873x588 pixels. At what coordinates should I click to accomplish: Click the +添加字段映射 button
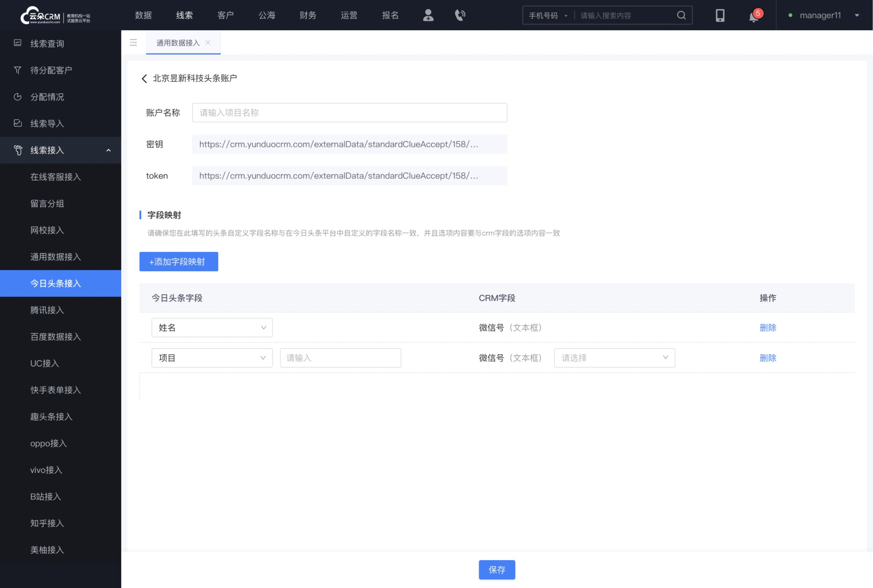pyautogui.click(x=178, y=261)
